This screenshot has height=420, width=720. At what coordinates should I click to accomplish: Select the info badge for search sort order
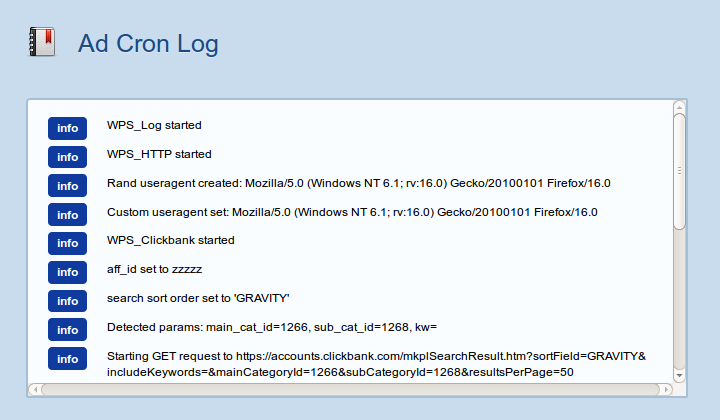68,301
